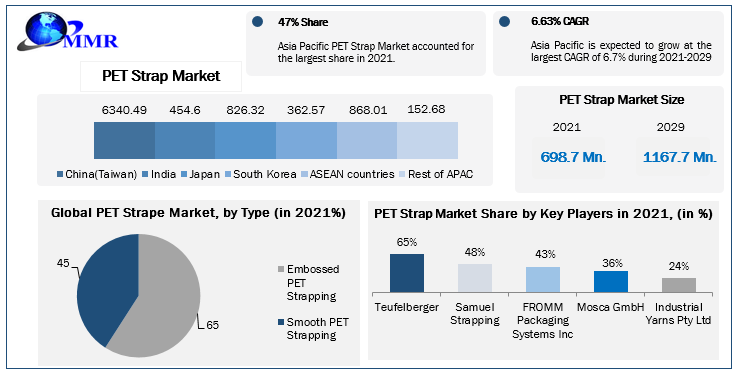The image size is (739, 376).
Task: Click the ASEAN countries 868.01 segment
Action: 367,140
